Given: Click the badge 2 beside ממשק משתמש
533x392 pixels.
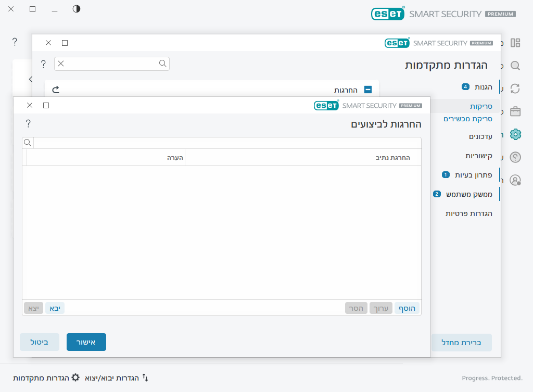Looking at the screenshot, I should pyautogui.click(x=437, y=194).
